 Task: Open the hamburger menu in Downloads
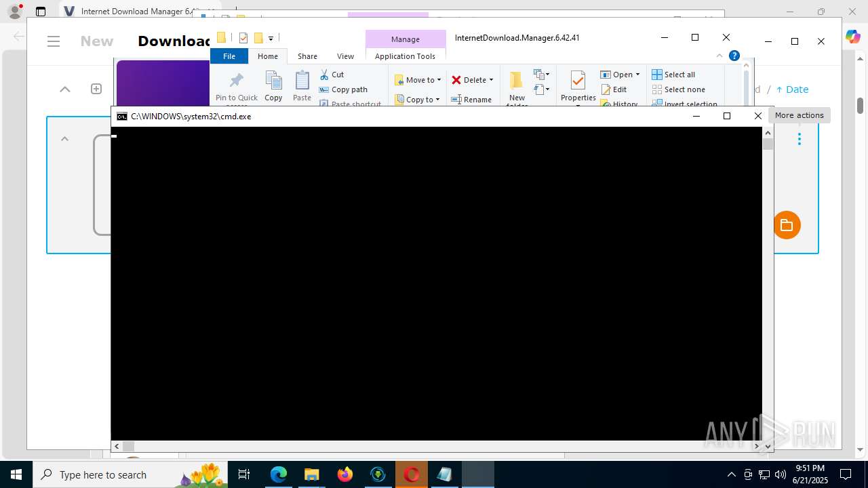(54, 41)
